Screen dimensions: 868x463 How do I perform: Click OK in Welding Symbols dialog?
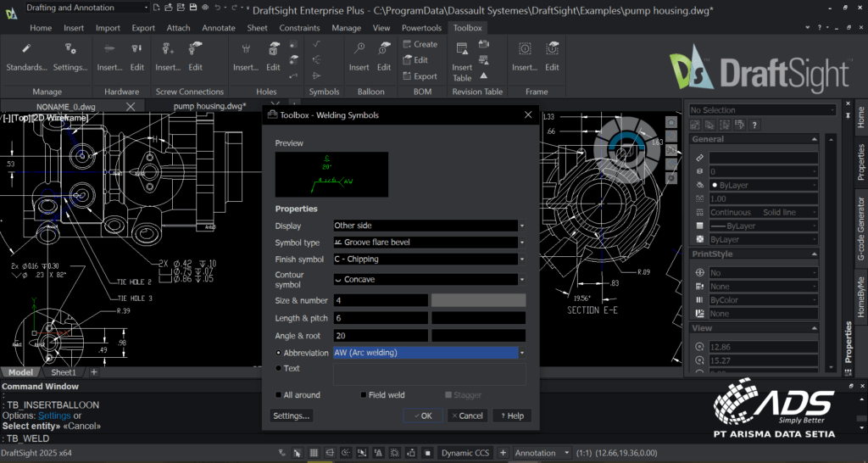click(423, 416)
